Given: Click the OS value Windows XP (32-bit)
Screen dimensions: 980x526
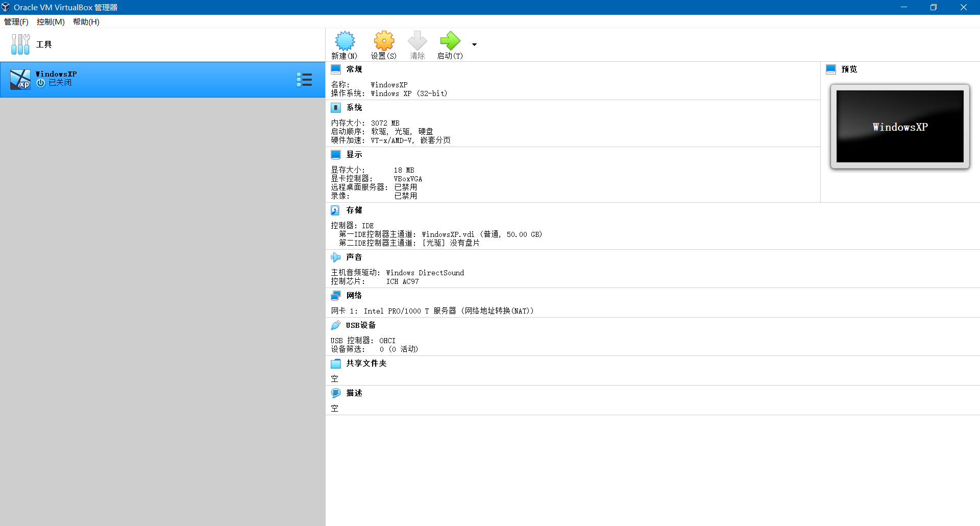Looking at the screenshot, I should point(409,93).
